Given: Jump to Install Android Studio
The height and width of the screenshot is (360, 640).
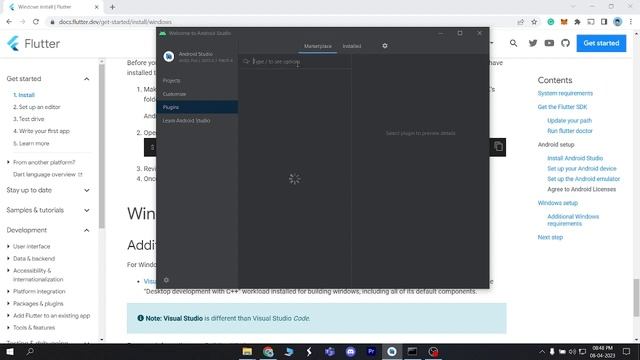Looking at the screenshot, I should (575, 158).
